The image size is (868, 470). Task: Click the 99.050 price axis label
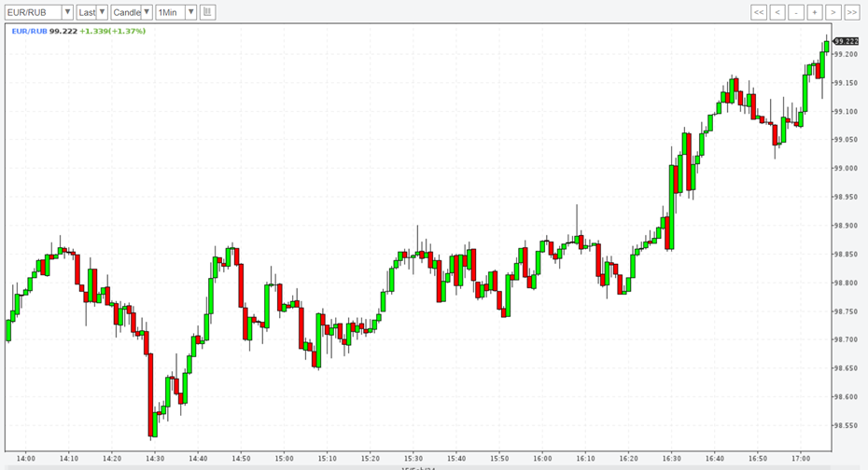pyautogui.click(x=846, y=140)
